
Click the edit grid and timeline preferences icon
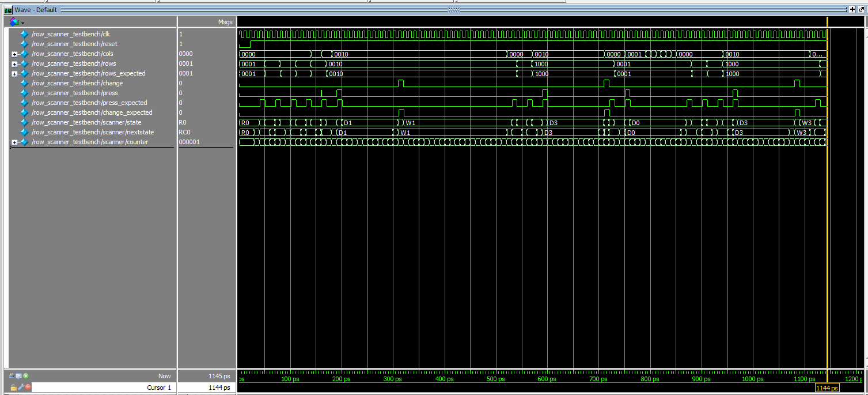tap(18, 376)
